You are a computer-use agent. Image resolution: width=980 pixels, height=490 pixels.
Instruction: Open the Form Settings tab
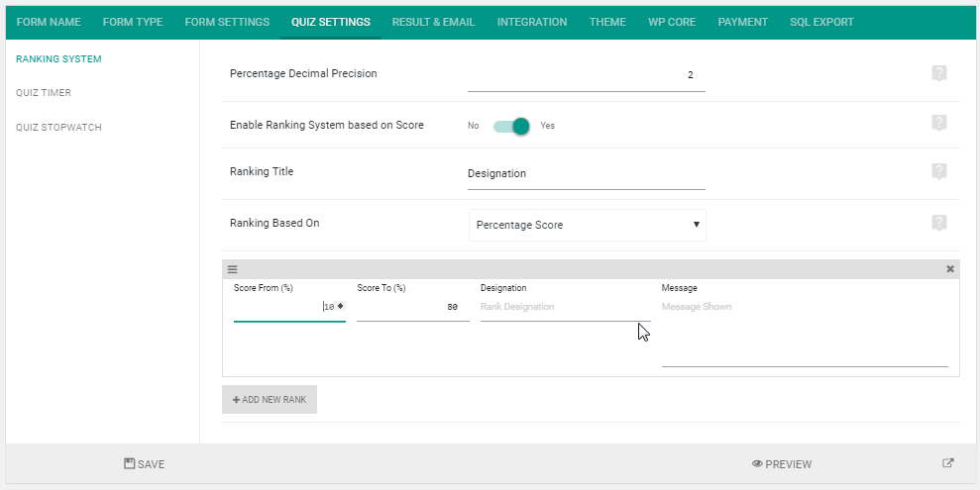click(227, 22)
